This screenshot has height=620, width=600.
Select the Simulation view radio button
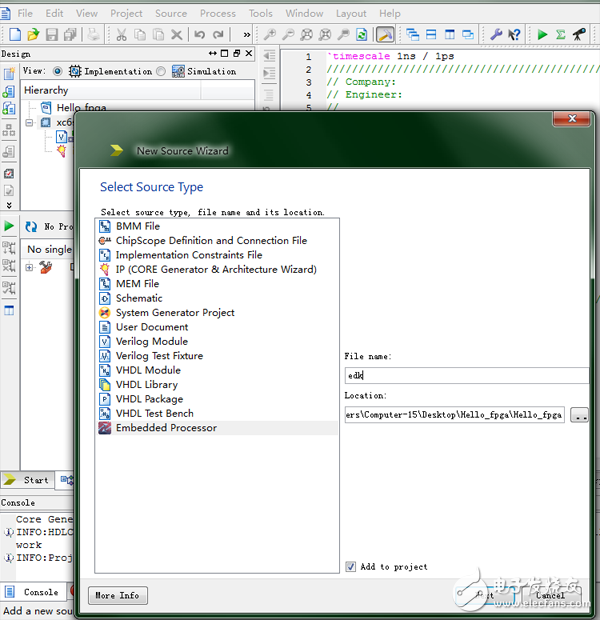163,72
